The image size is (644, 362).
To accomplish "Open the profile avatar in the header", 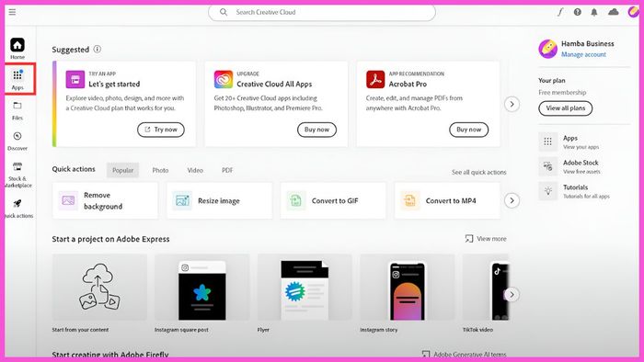I will pyautogui.click(x=633, y=12).
